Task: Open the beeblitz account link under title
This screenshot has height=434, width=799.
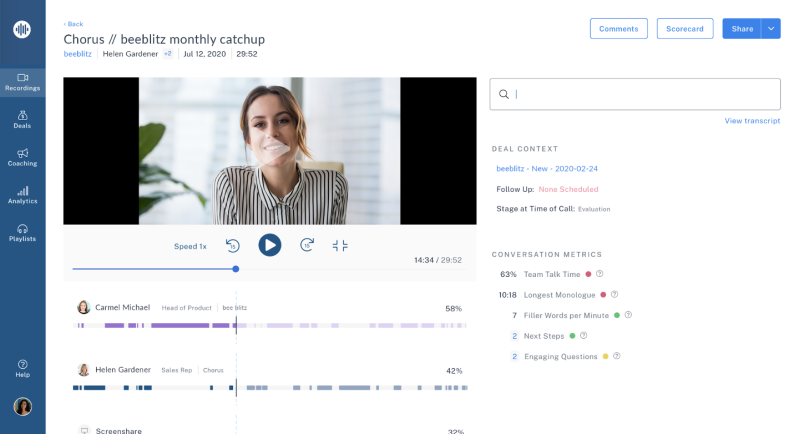Action: 77,54
